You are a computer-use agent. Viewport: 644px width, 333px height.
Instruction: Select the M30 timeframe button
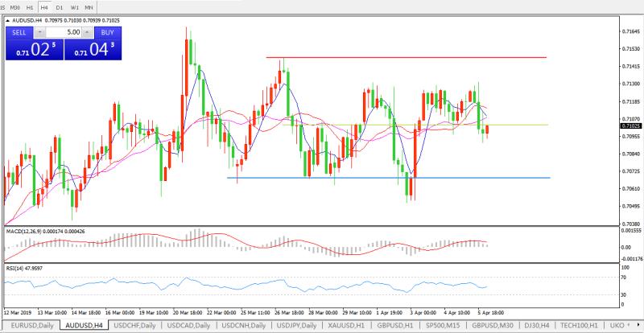pos(14,6)
